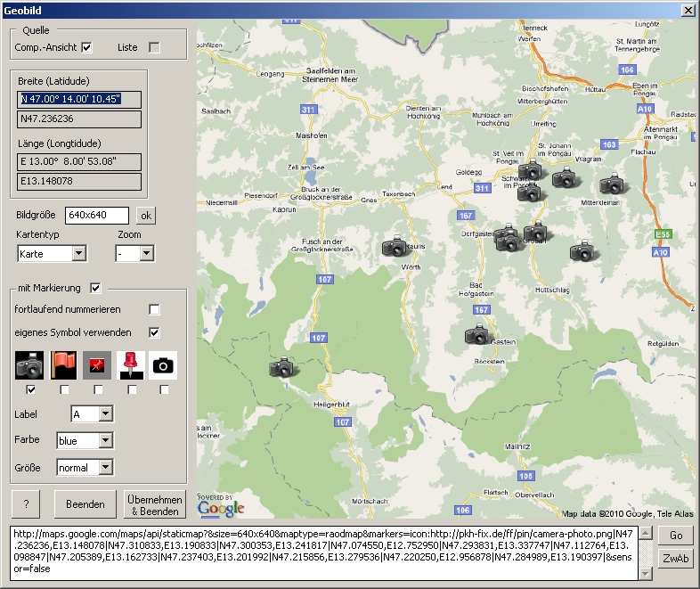Uncheck the Comp.-Ansicht checkbox
The width and height of the screenshot is (700, 589).
87,47
